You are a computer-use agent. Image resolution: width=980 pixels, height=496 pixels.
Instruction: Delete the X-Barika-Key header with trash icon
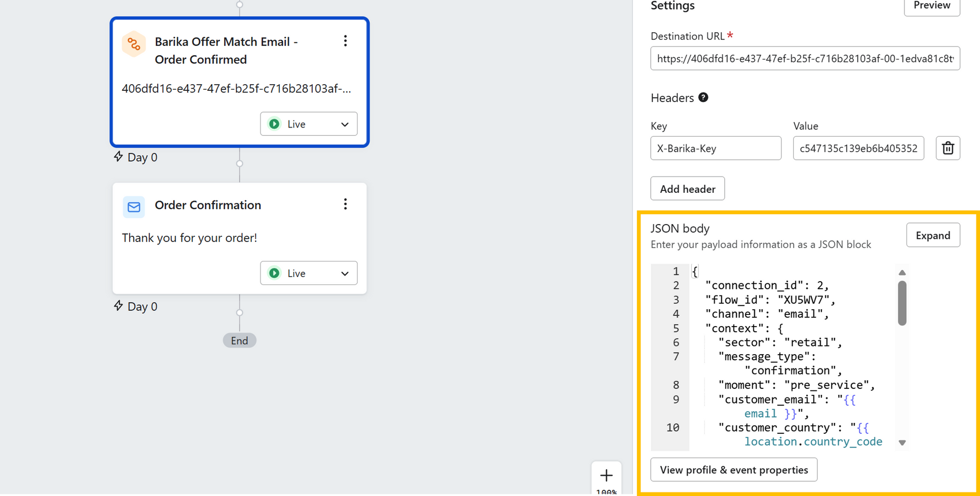948,148
